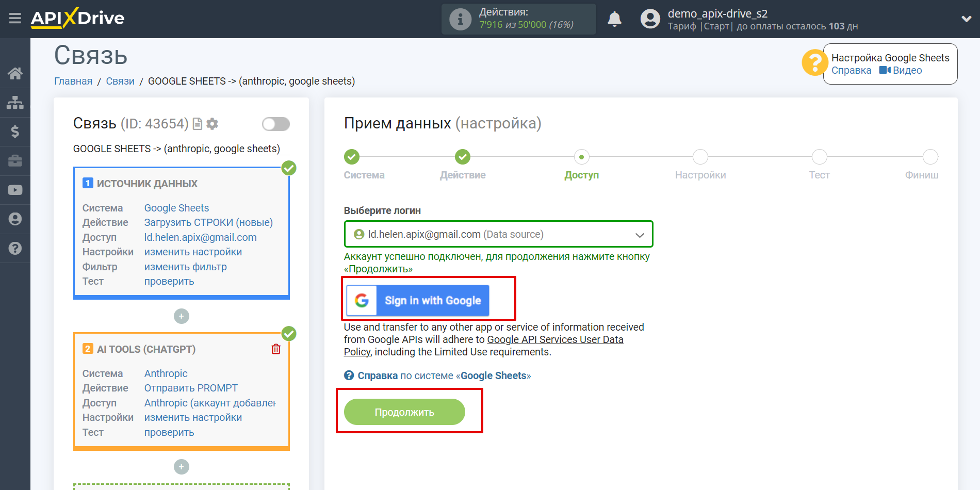This screenshot has width=980, height=490.
Task: Open billing dollar icon in sidebar
Action: [x=15, y=132]
